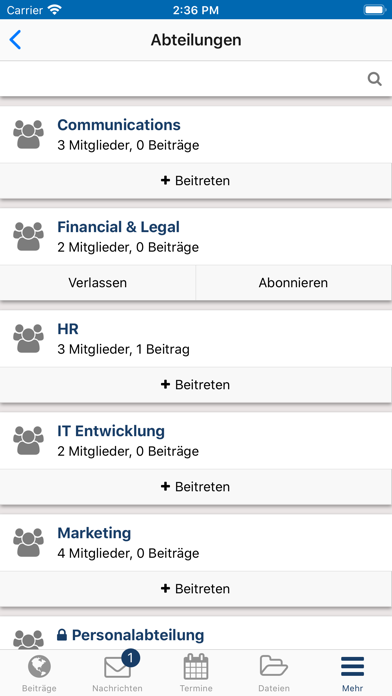Tap the Marketing group icon
The height and width of the screenshot is (696, 392).
click(x=28, y=542)
